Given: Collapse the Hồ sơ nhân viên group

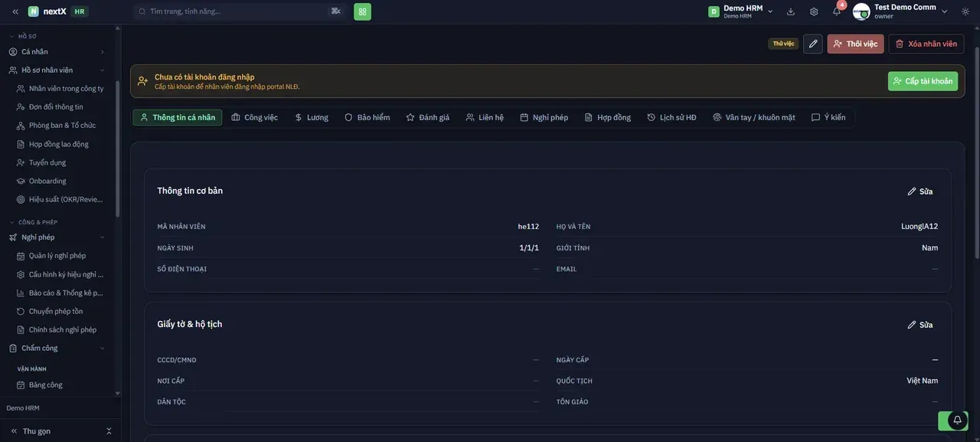Looking at the screenshot, I should click(57, 70).
